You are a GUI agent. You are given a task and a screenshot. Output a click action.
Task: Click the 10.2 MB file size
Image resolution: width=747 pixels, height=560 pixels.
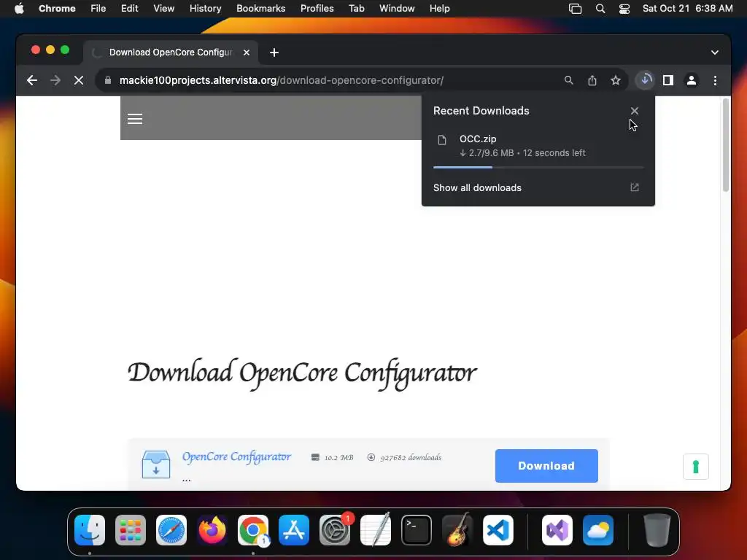pos(338,458)
